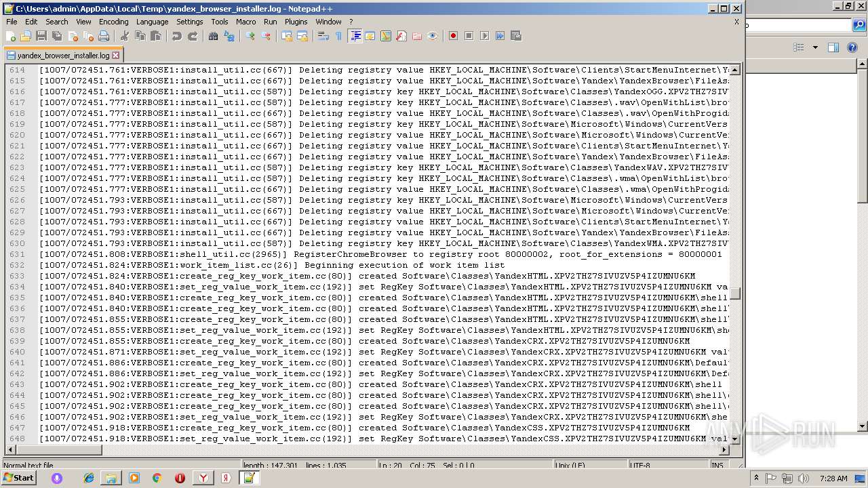Screen dimensions: 868x488
Task: Click the Save All toolbar icon
Action: [x=57, y=36]
